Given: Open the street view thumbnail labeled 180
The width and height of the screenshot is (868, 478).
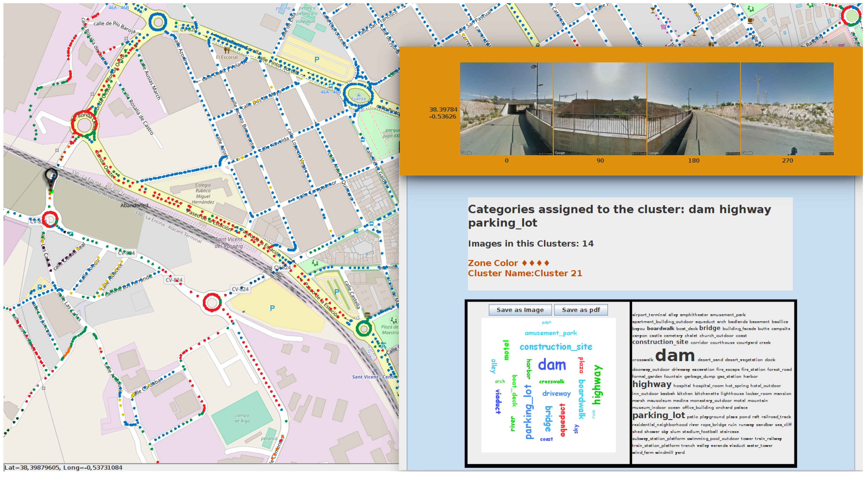Looking at the screenshot, I should click(x=693, y=109).
